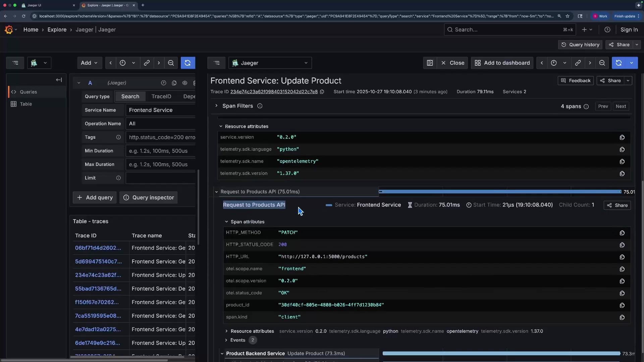Screen dimensions: 644x362
Task: Zoom out time range in right pane
Action: pyautogui.click(x=602, y=63)
